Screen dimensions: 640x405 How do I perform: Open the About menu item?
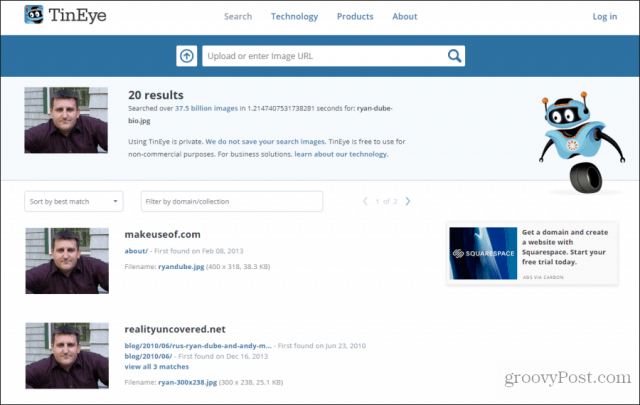405,16
